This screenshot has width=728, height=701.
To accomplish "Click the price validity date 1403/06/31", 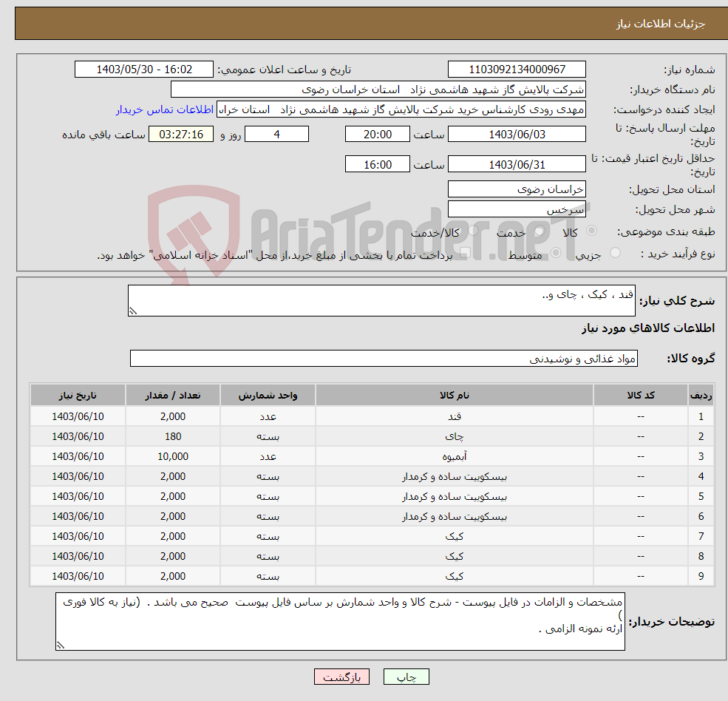I will click(x=517, y=164).
